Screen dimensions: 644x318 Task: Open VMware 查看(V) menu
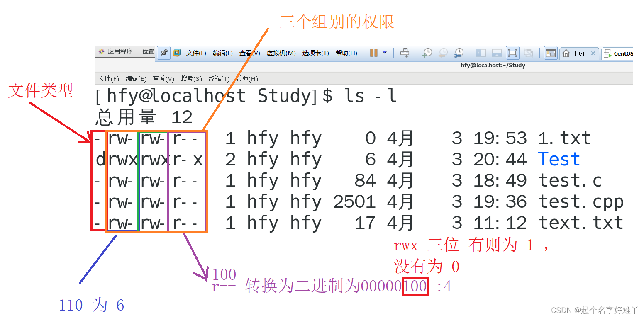[x=249, y=53]
